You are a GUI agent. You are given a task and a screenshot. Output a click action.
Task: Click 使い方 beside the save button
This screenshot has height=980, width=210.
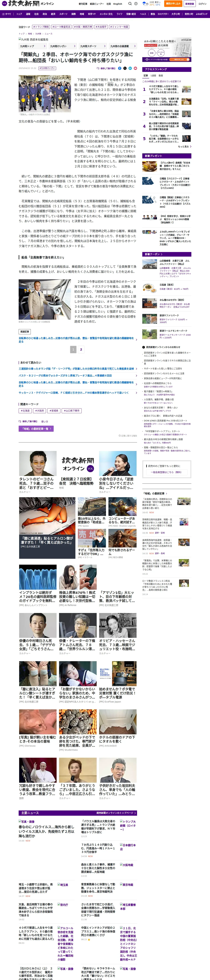[45, 422]
